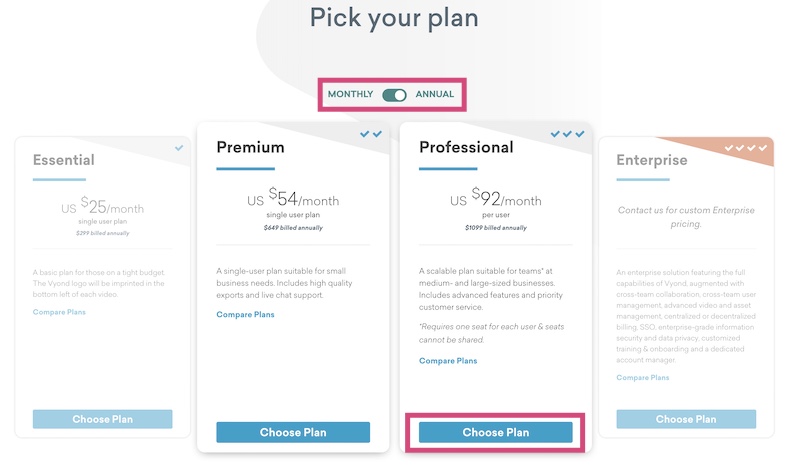This screenshot has width=800, height=468.
Task: Choose the Premium plan
Action: click(293, 432)
